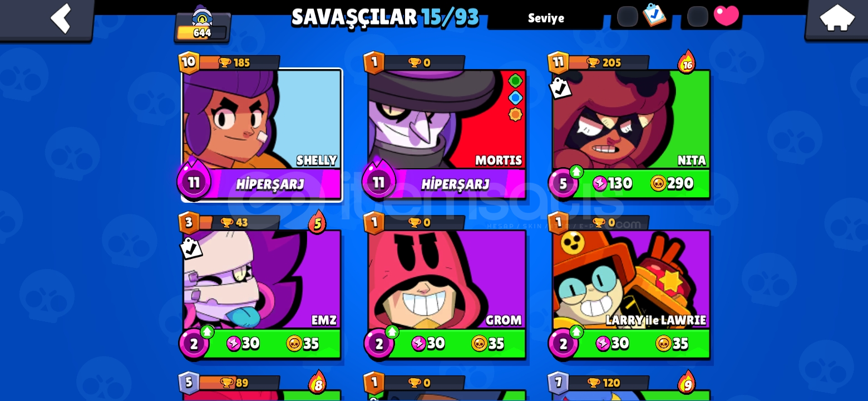This screenshot has width=868, height=401.
Task: Tap the quest tag icon on Nita
Action: coord(560,88)
